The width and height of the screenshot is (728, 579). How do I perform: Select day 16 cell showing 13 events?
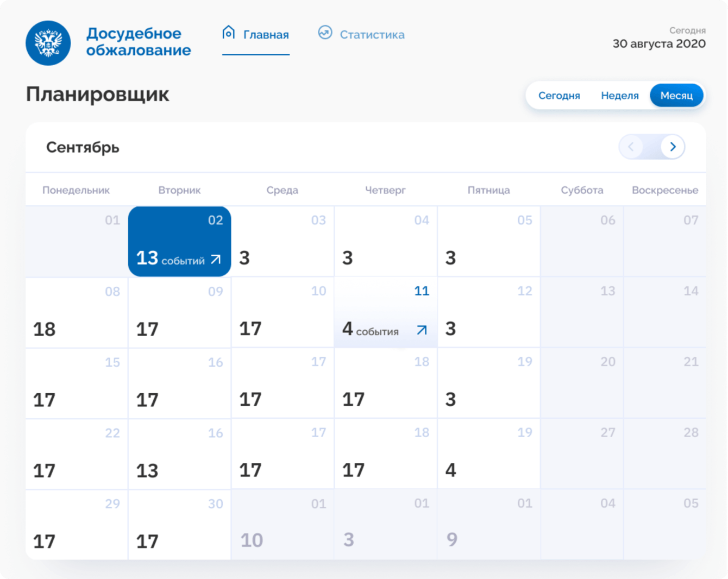coord(180,454)
